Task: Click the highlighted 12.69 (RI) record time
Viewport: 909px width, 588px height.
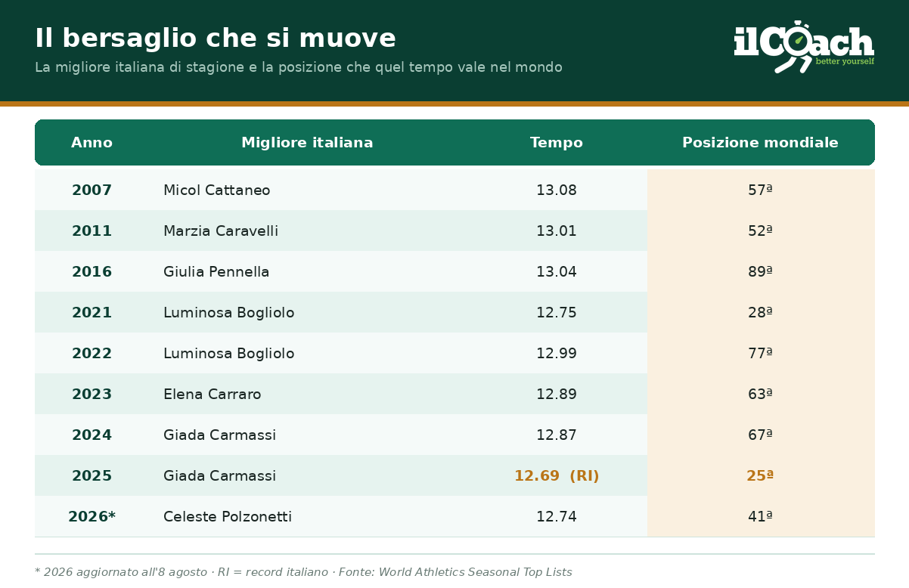Action: [557, 476]
